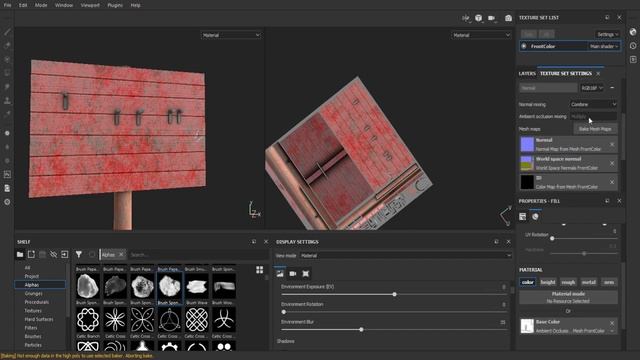This screenshot has height=360, width=640.
Task: Open the globe display settings icon on right dock
Action: [633, 32]
